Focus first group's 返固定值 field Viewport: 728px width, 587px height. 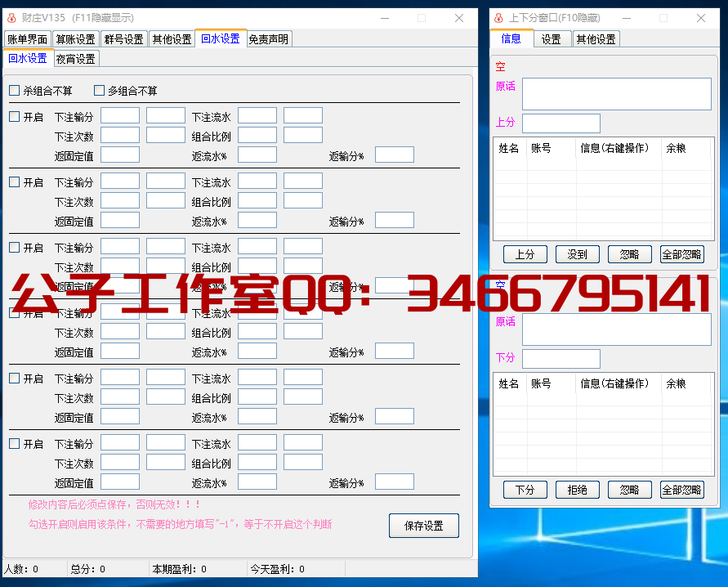(x=120, y=155)
